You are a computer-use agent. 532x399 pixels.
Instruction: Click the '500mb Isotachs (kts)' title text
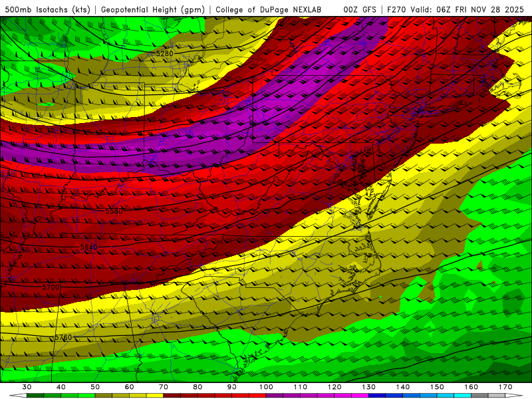(x=47, y=9)
